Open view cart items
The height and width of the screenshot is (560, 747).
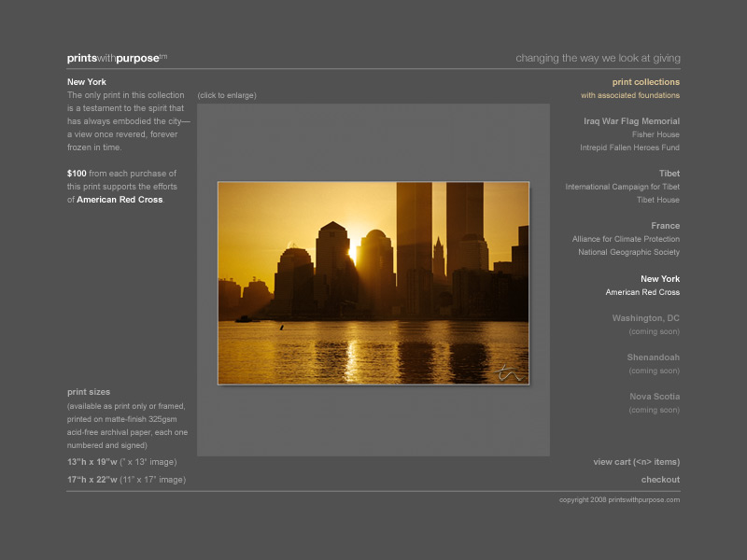(636, 462)
